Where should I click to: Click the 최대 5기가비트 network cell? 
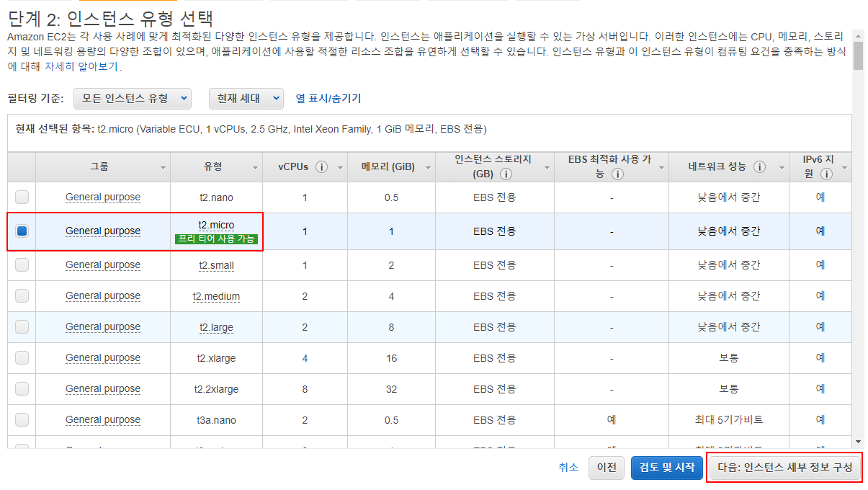pos(728,419)
